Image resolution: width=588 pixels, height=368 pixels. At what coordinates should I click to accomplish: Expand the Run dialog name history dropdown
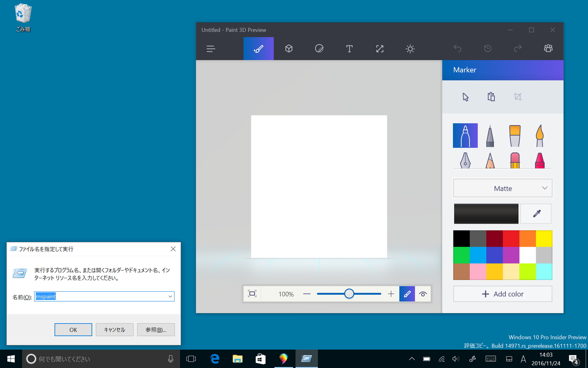coord(170,296)
